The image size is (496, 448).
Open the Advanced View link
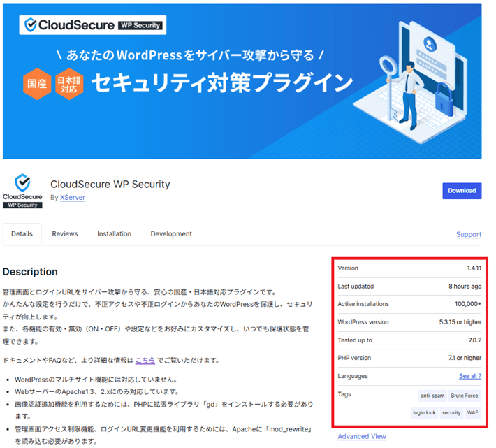[x=362, y=436]
